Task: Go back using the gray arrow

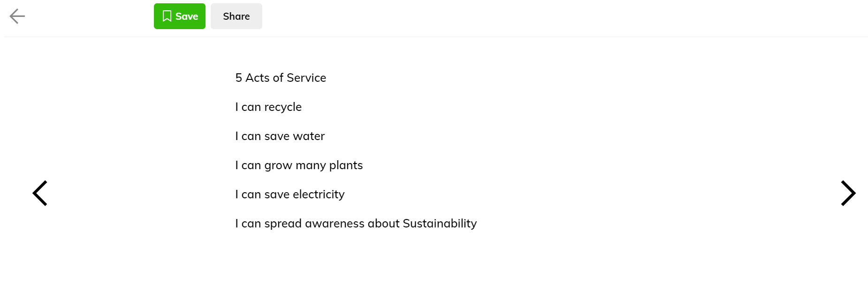Action: (x=17, y=16)
